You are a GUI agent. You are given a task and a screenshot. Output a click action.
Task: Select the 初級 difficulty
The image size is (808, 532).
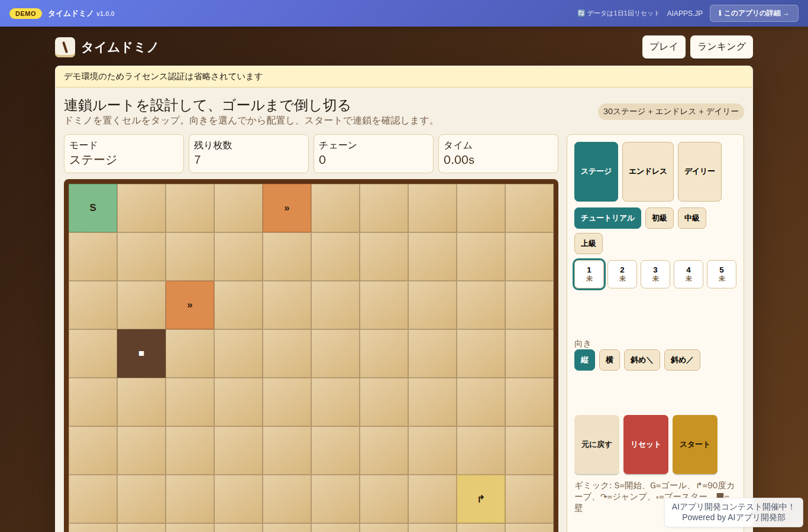[x=660, y=218]
